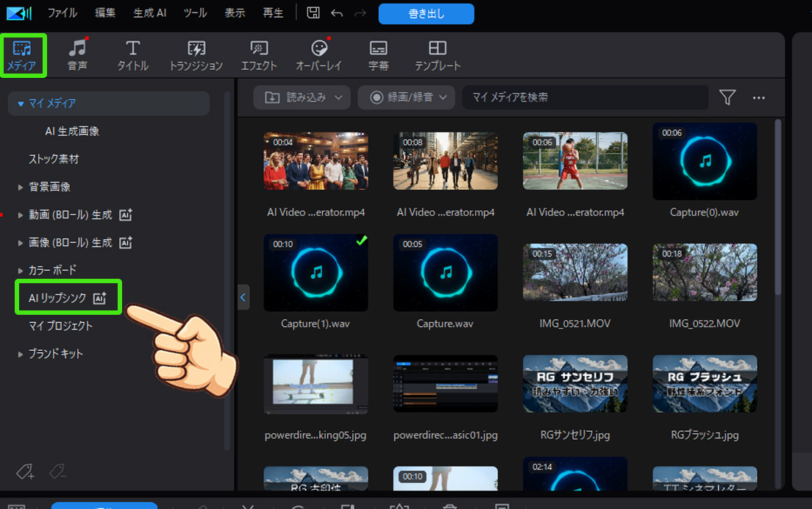Click the media library vertical scrollbar
This screenshot has width=812, height=509.
coord(777,207)
